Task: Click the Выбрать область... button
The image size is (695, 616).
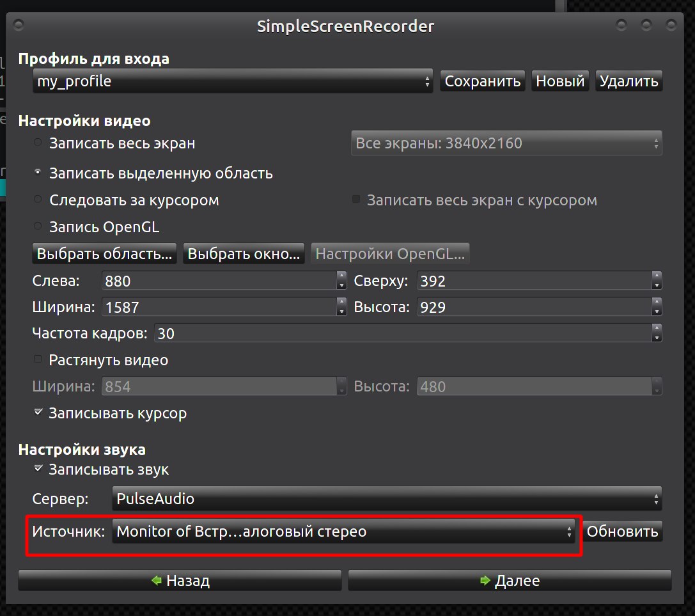Action: [x=105, y=254]
